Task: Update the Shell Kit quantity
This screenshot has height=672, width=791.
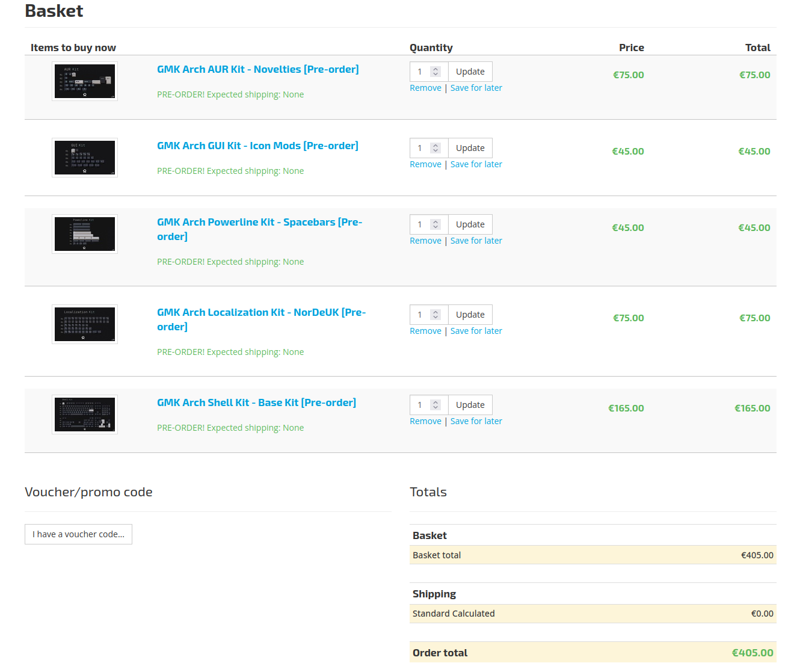Action: [x=470, y=405]
